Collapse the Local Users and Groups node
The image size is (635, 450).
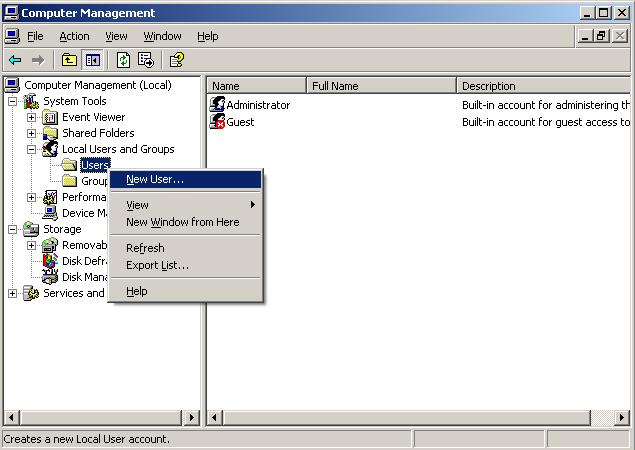click(x=31, y=149)
